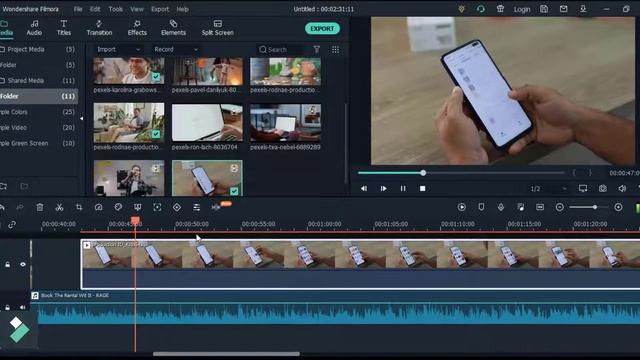Open the Effects tab
Image resolution: width=640 pixels, height=360 pixels.
coord(137,28)
